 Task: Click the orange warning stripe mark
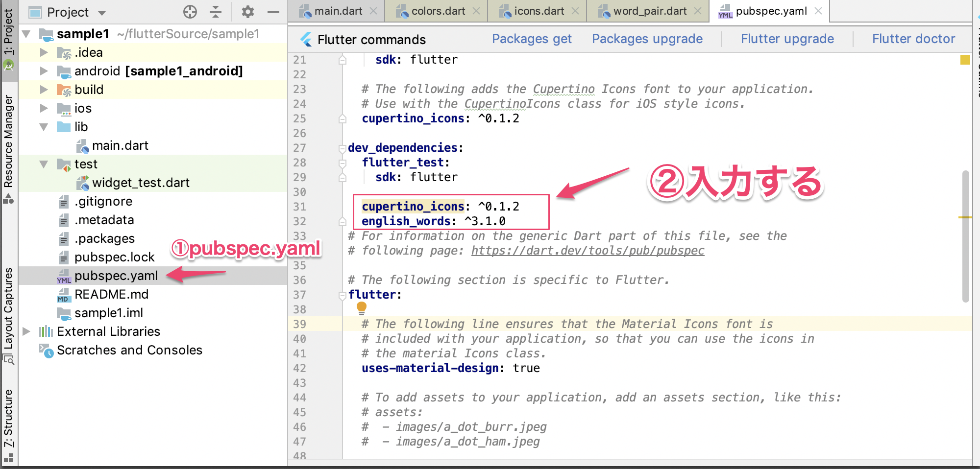[x=965, y=217]
